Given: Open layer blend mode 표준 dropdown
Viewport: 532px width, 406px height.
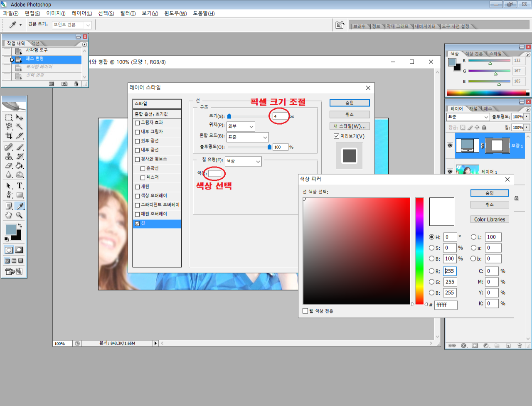Looking at the screenshot, I should coord(468,117).
